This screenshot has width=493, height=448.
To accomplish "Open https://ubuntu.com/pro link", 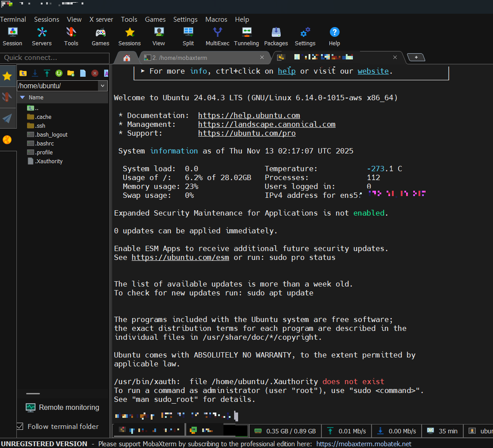I will [x=247, y=133].
